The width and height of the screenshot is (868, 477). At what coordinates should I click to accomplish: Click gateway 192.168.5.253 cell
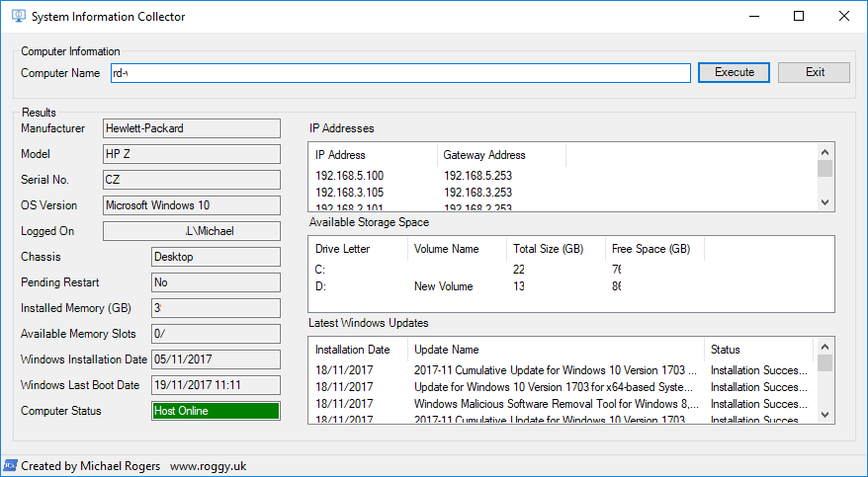click(477, 176)
